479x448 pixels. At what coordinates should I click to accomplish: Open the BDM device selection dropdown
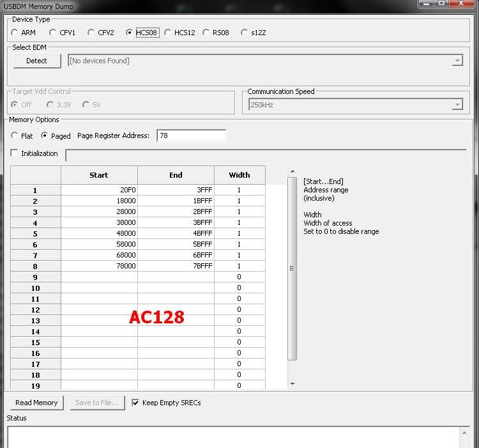(457, 61)
